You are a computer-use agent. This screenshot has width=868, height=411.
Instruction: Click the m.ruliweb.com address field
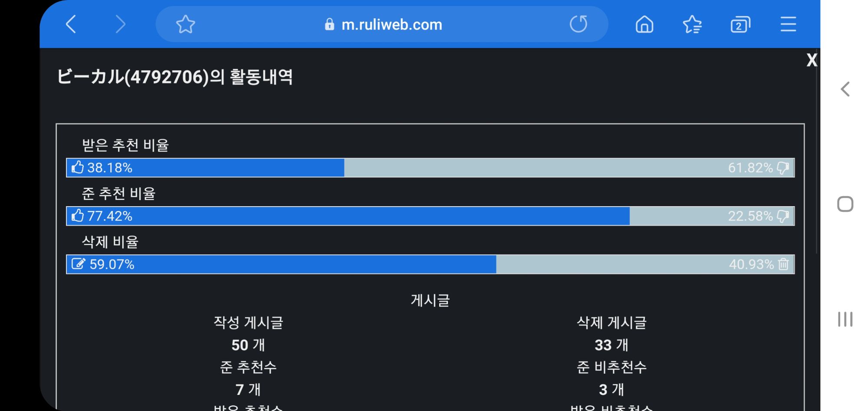click(382, 24)
